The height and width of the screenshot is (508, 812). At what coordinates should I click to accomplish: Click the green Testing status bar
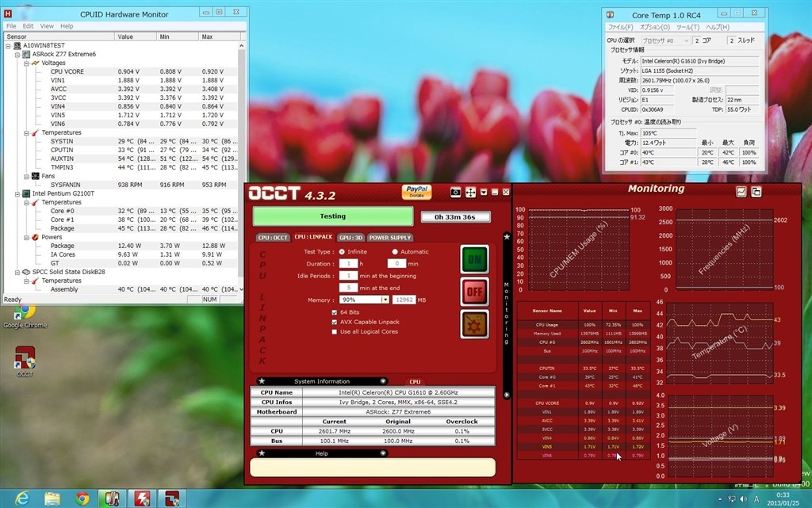[x=333, y=216]
